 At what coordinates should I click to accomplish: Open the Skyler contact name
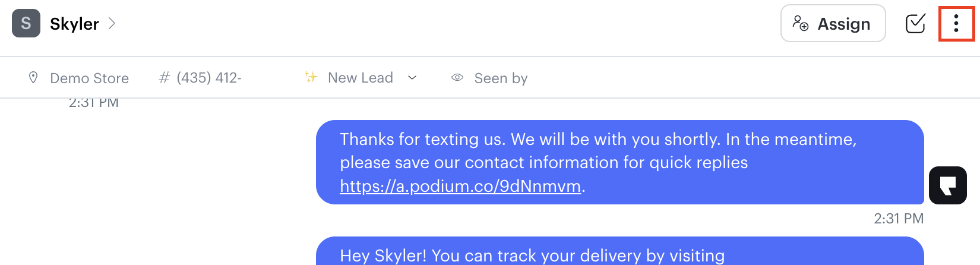coord(74,24)
